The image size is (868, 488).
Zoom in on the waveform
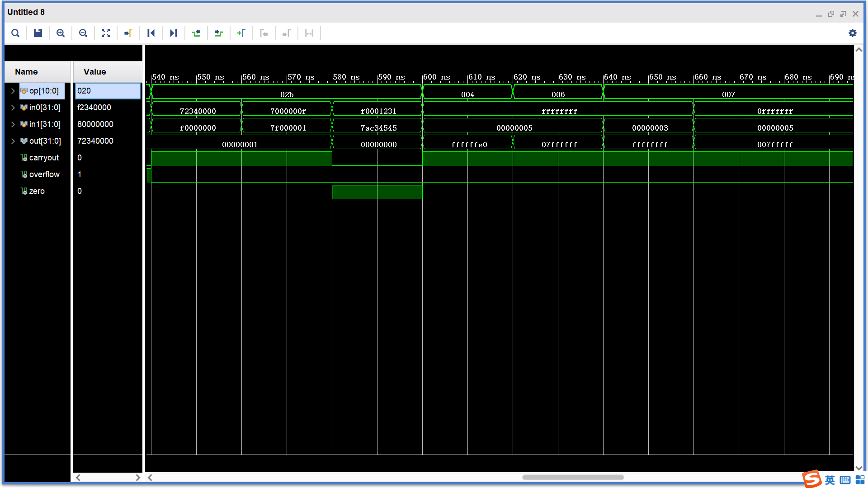[61, 33]
